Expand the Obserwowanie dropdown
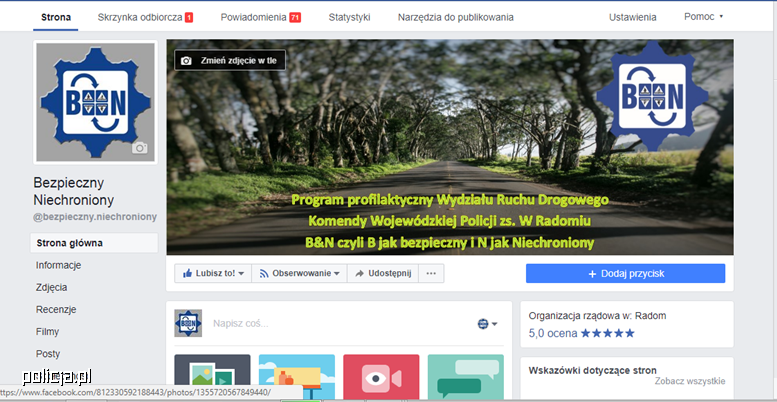The image size is (777, 402). (x=299, y=273)
